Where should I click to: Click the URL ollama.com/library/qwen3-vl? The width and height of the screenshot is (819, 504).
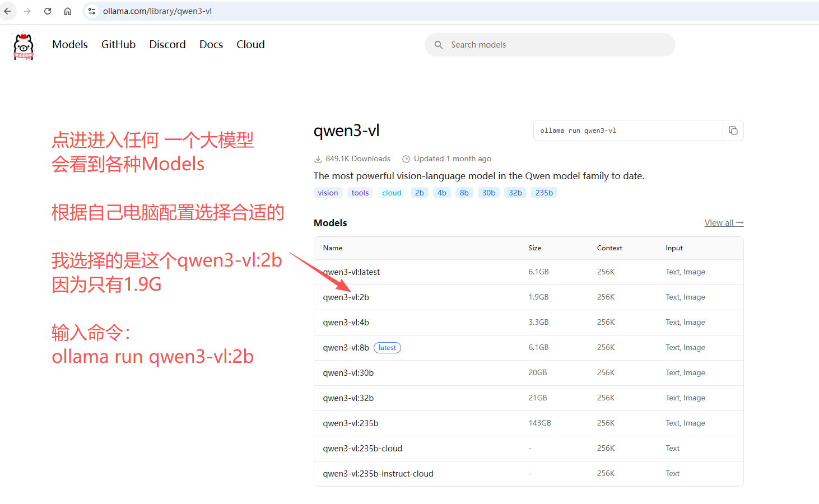pos(157,11)
